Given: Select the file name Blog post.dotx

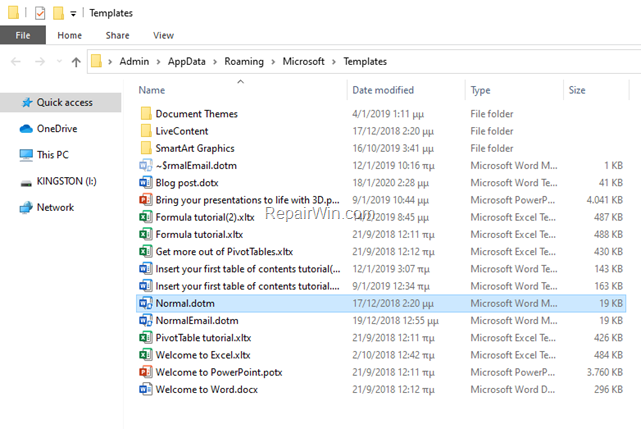Looking at the screenshot, I should [x=187, y=183].
